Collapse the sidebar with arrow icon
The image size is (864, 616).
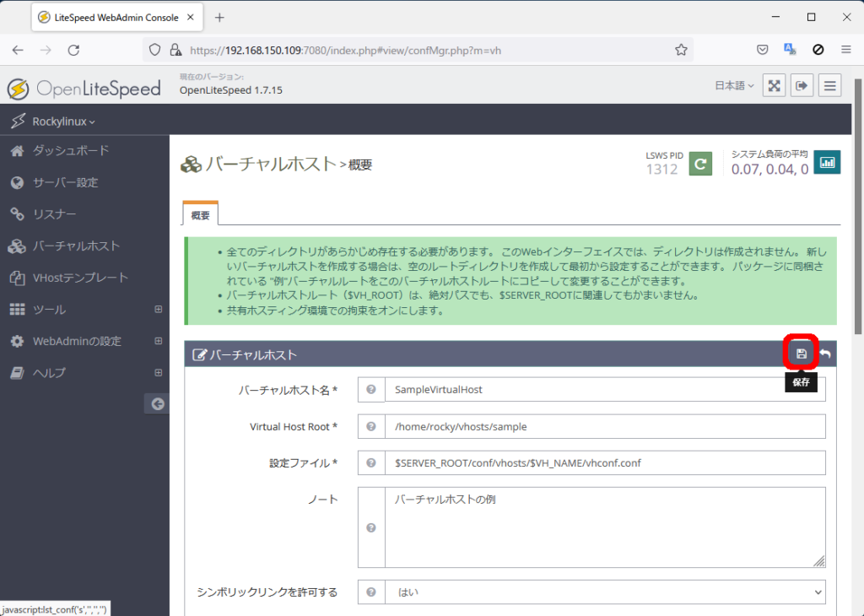tap(156, 404)
